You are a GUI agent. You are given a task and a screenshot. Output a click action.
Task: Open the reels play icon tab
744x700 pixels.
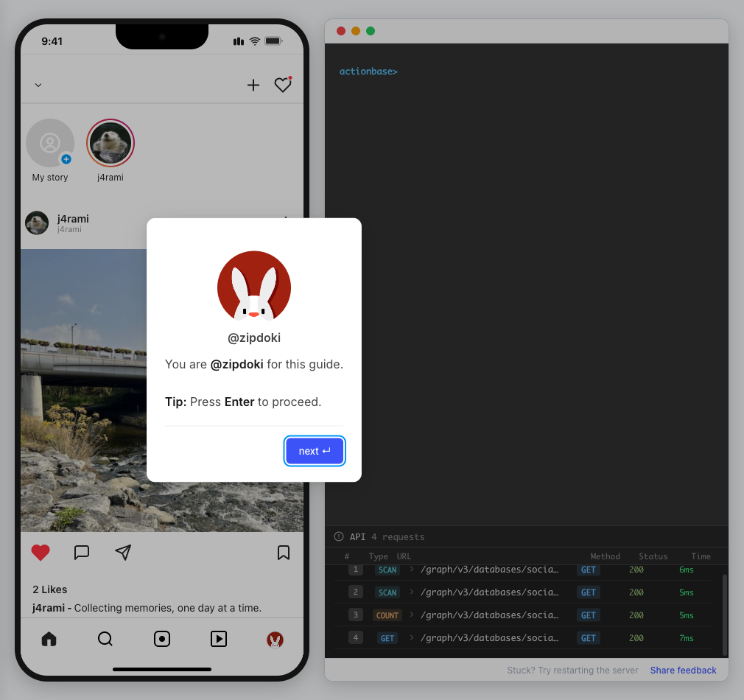coord(219,639)
